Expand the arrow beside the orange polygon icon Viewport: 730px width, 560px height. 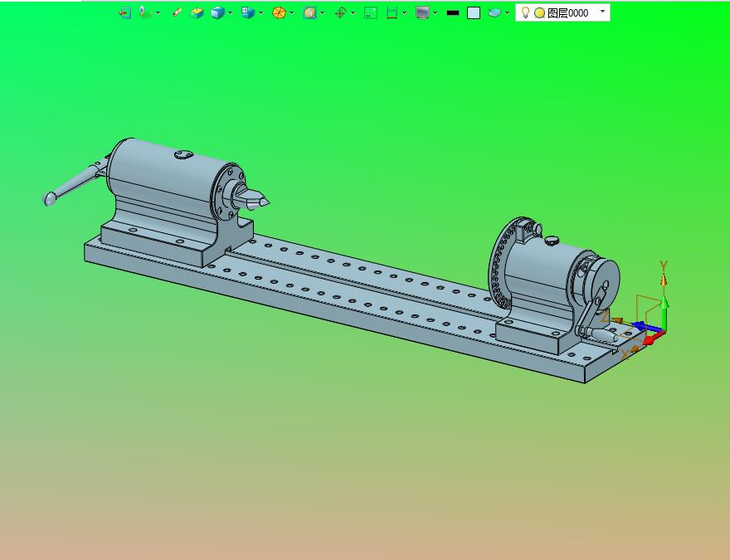click(x=291, y=13)
